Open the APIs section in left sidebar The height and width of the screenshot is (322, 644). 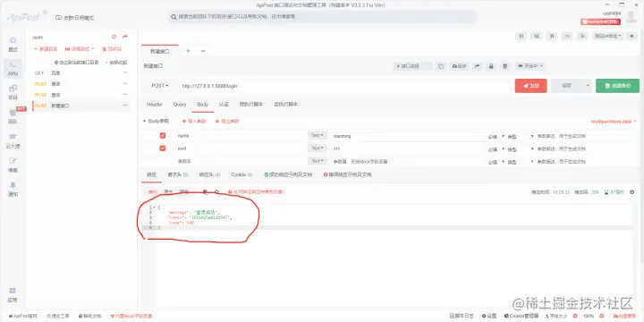[13, 68]
